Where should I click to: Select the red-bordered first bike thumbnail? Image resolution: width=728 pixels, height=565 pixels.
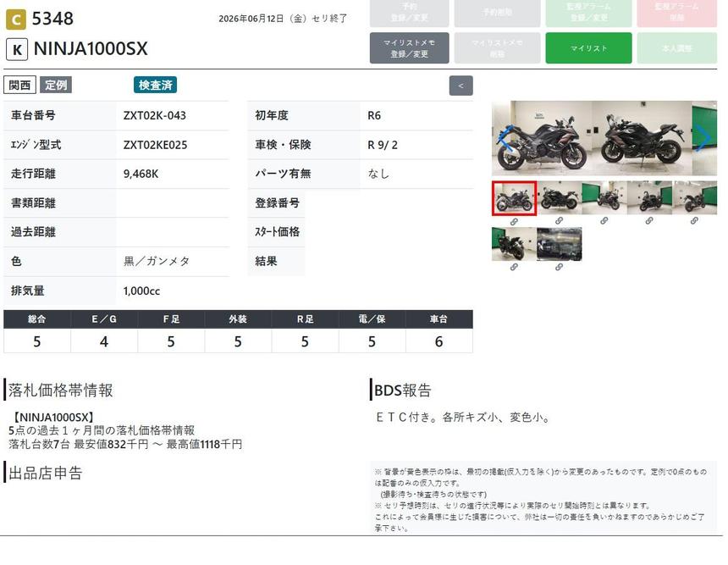(515, 198)
